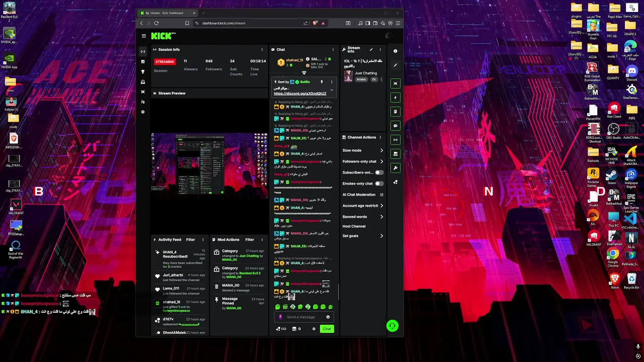This screenshot has width=644, height=362.
Task: Open the settings gear in left sidebar
Action: [x=143, y=112]
